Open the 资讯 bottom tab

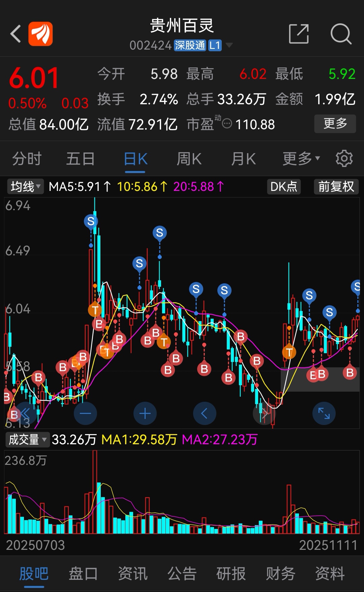click(x=133, y=573)
